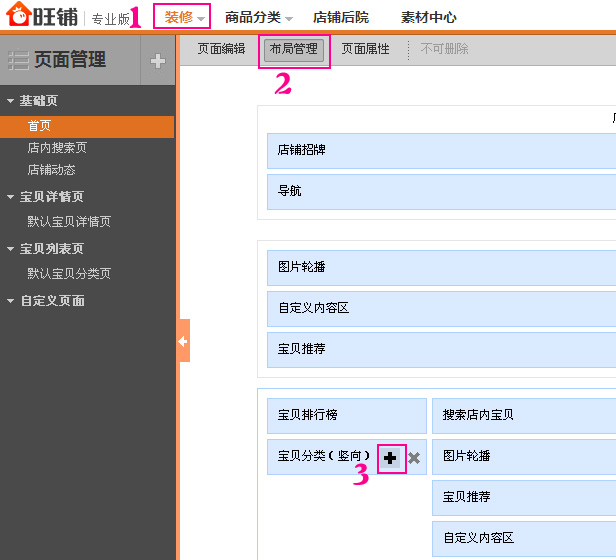Screen dimensions: 616x560
Task: Open the 页面属性 tab
Action: (365, 49)
